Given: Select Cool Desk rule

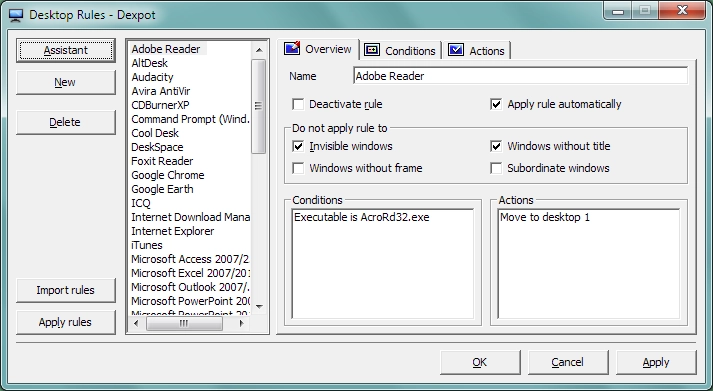Looking at the screenshot, I should click(x=155, y=134).
